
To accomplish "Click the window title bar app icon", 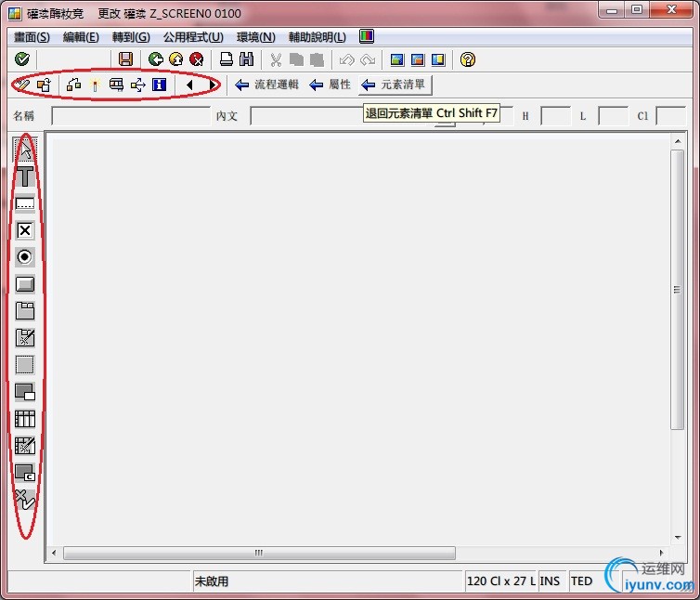I will (15, 13).
